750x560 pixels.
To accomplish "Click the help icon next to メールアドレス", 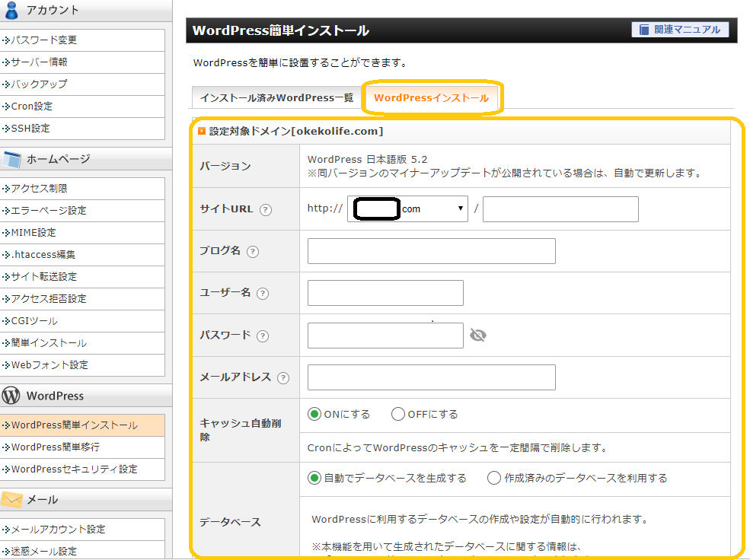I will 283,378.
